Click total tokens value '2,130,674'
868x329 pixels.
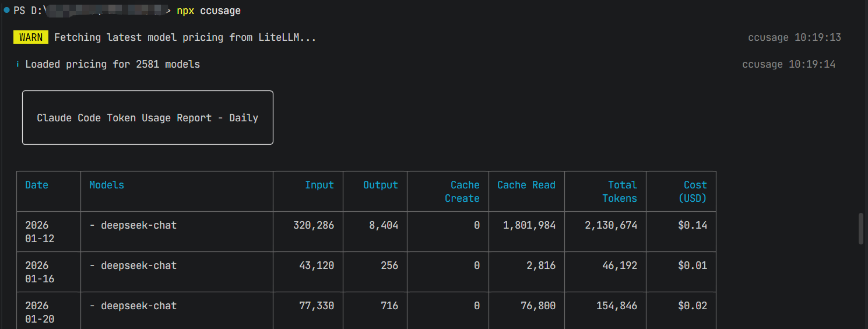point(611,225)
